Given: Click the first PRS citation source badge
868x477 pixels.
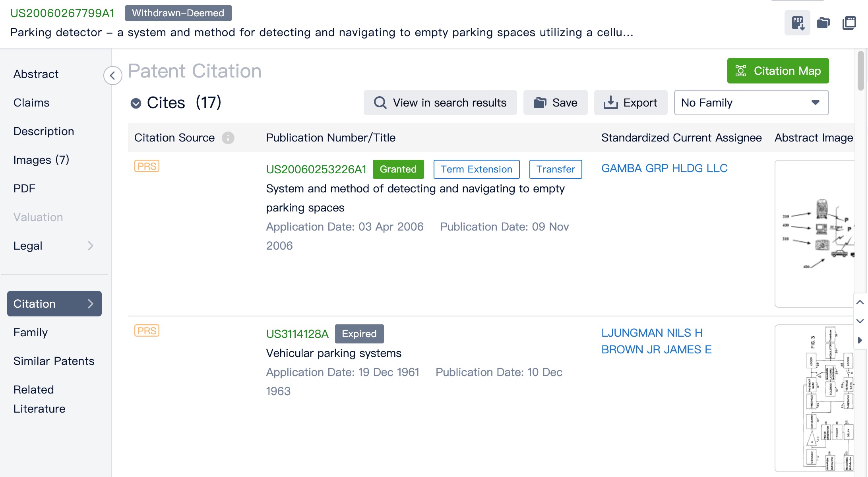Looking at the screenshot, I should [147, 166].
